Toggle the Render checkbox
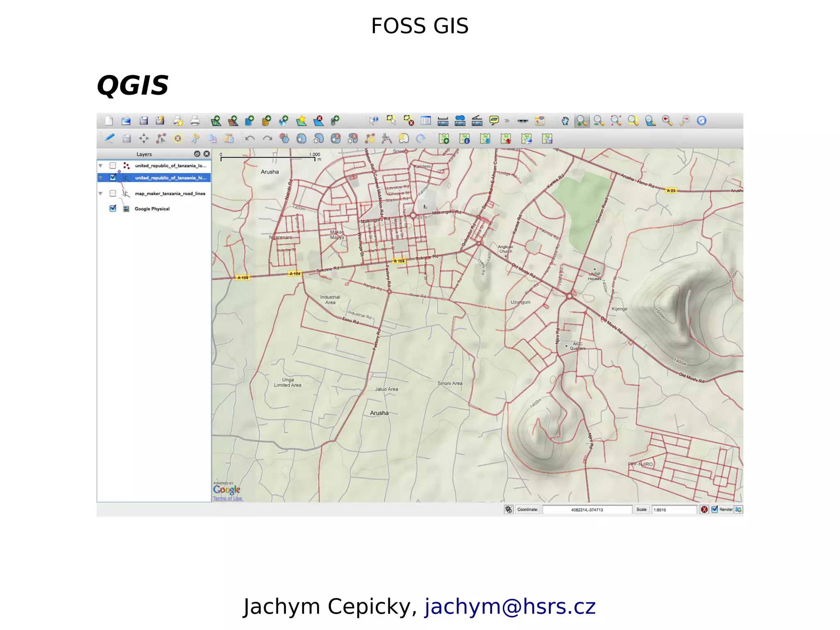The height and width of the screenshot is (630, 840). coord(714,509)
